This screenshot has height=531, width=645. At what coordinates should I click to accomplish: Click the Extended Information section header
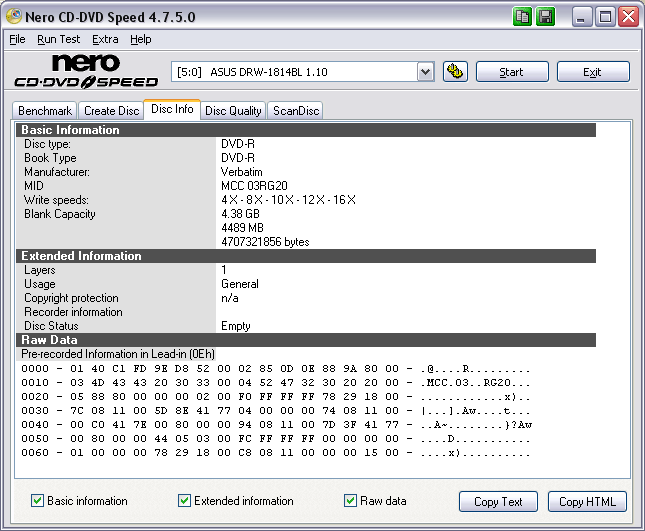click(306, 256)
